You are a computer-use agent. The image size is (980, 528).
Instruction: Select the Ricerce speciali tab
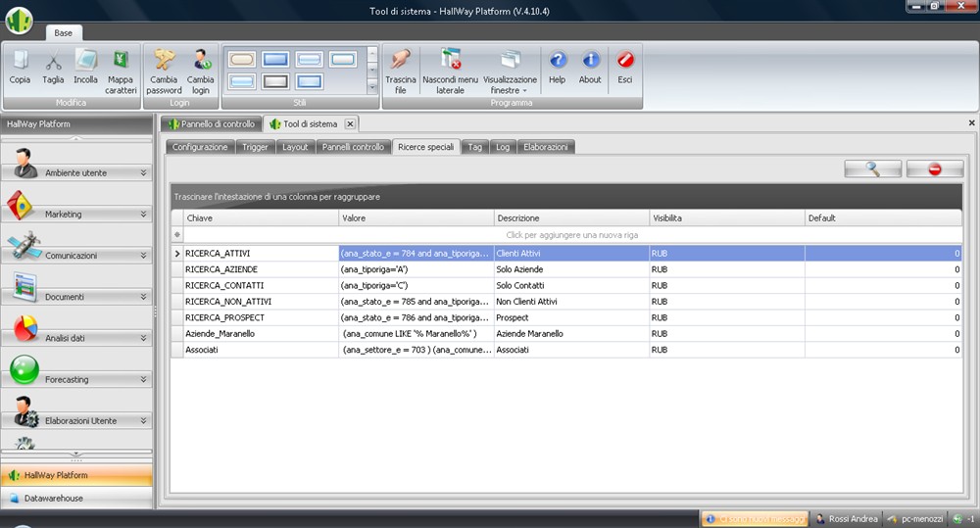pos(425,147)
